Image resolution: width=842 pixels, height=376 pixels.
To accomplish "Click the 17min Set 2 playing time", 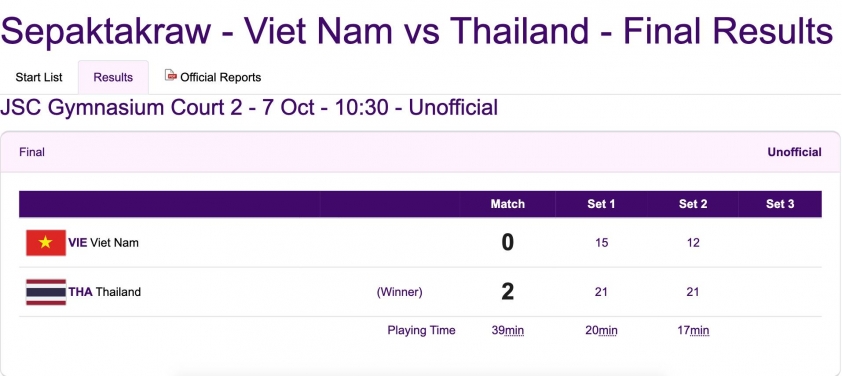I will [693, 330].
